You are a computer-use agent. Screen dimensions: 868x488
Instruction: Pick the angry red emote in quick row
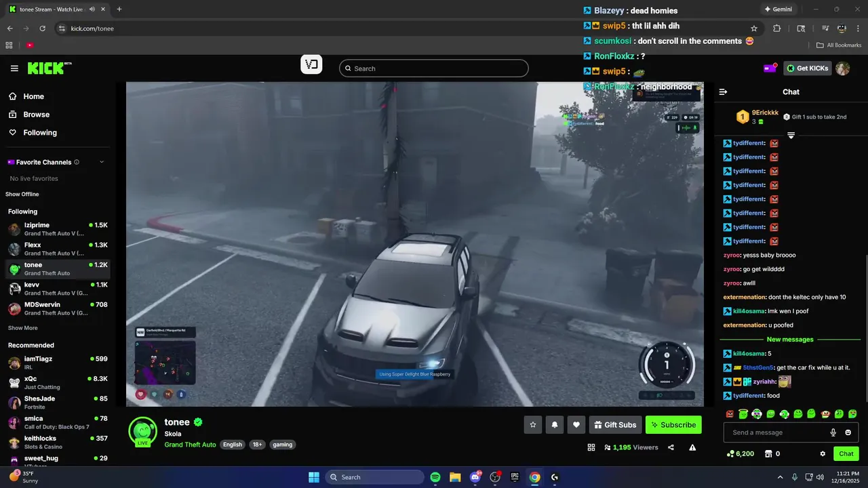point(730,413)
